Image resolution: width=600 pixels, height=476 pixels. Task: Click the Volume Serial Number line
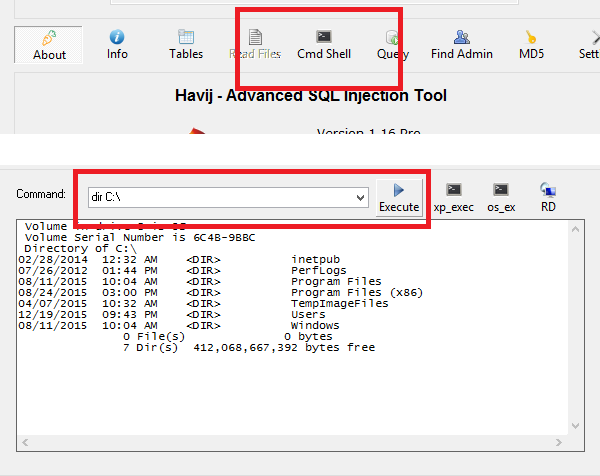[140, 238]
